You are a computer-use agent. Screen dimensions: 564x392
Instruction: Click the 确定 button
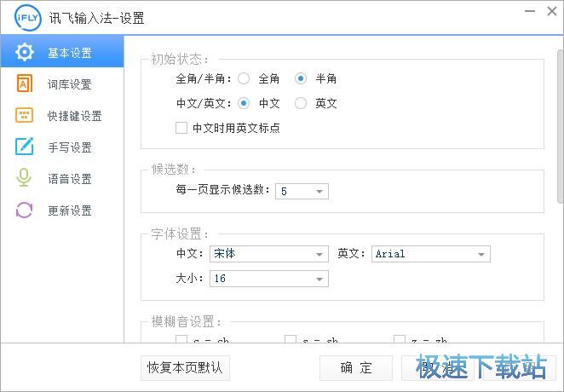(356, 368)
